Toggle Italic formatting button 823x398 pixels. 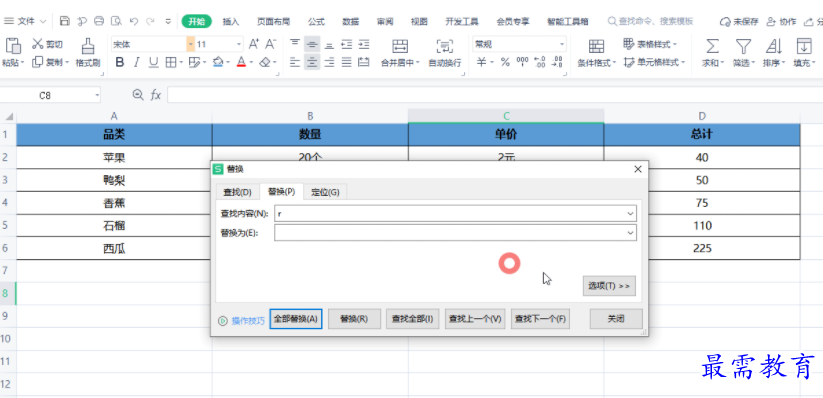136,62
